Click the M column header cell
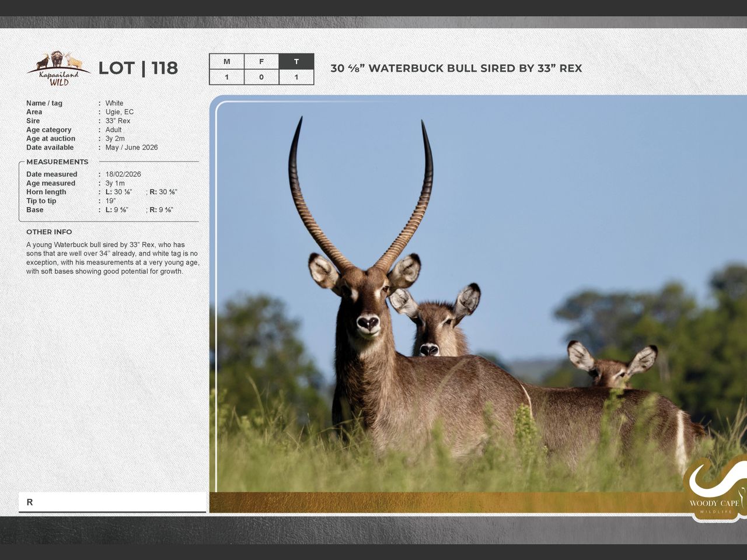The image size is (747, 560). pyautogui.click(x=226, y=61)
